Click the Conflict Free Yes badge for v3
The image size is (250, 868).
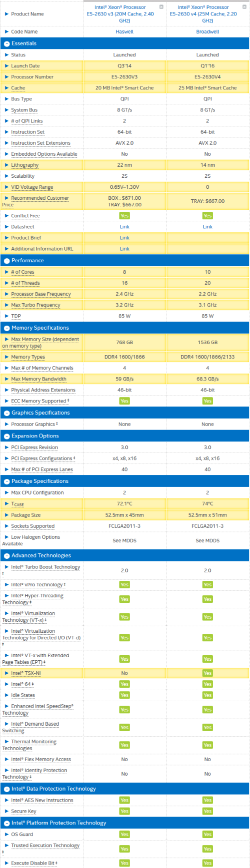click(124, 216)
